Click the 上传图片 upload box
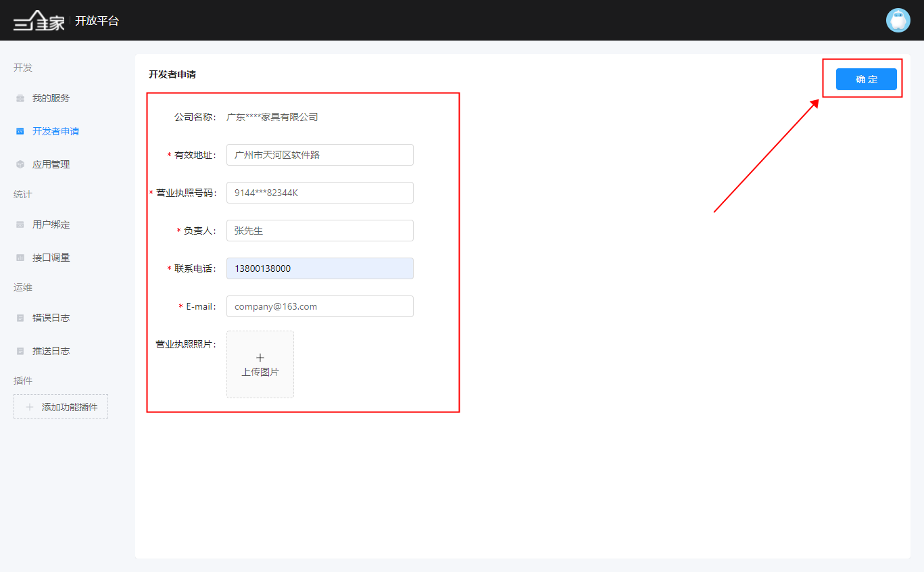 [260, 364]
